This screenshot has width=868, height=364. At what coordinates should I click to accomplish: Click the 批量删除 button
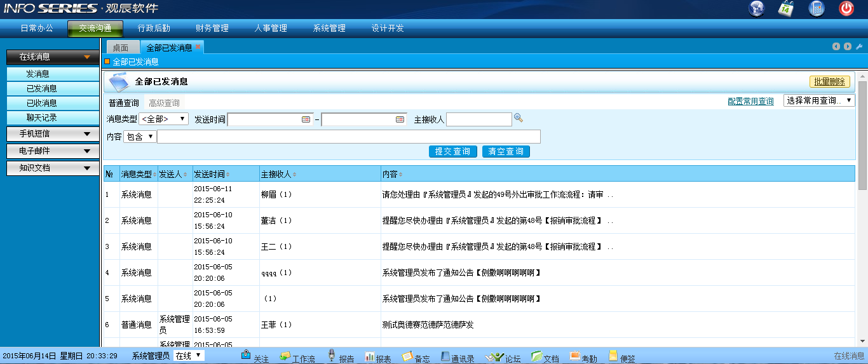[x=829, y=82]
